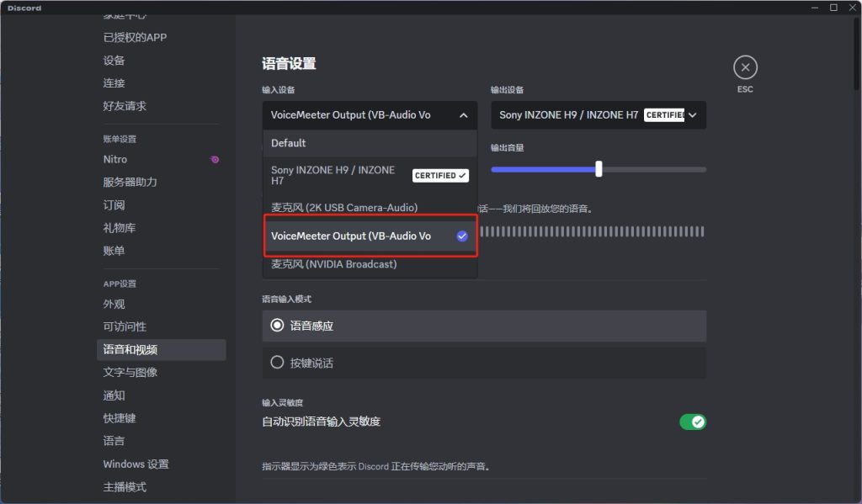This screenshot has width=862, height=504.
Task: Select 按键说话 push-to-talk radio button
Action: [x=277, y=362]
